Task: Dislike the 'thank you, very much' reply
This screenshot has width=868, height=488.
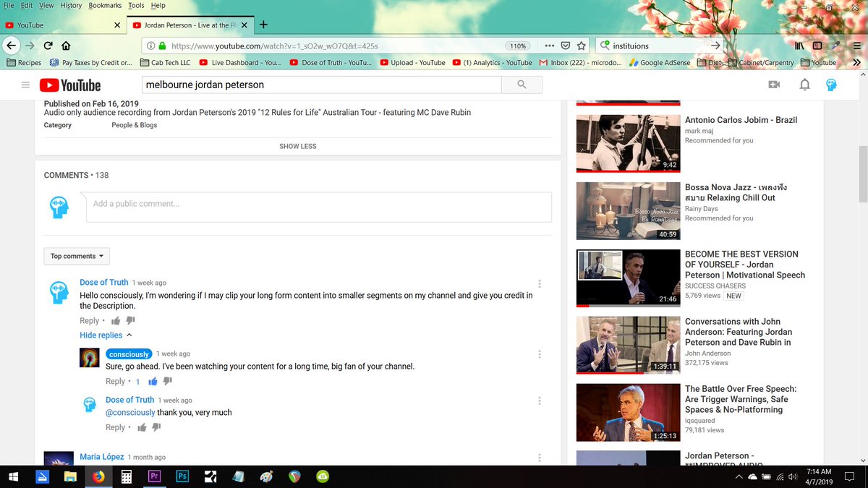Action: coord(157,428)
